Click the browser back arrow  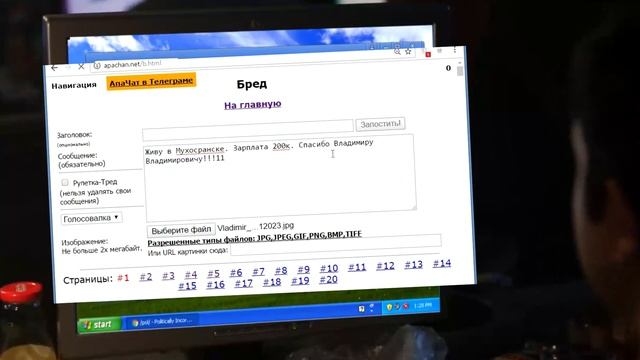(54, 68)
